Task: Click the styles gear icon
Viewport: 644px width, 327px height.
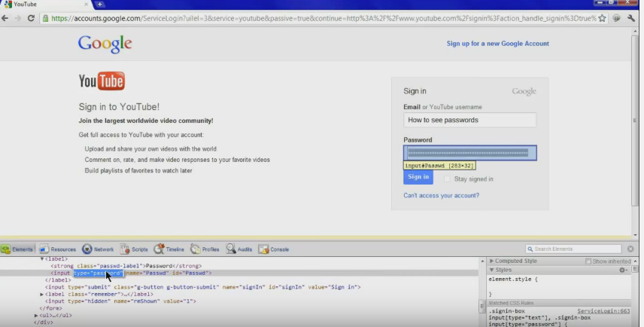Action: point(623,270)
